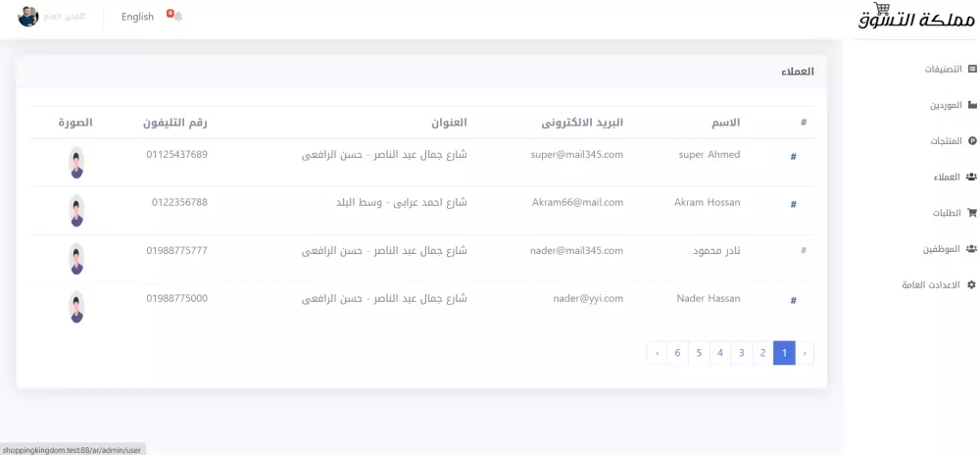The height and width of the screenshot is (455, 980).
Task: Click the # link for Nader Hassan
Action: pos(793,301)
